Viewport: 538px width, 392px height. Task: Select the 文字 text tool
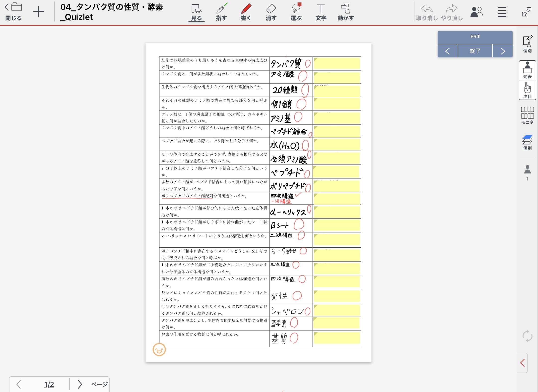coord(321,12)
